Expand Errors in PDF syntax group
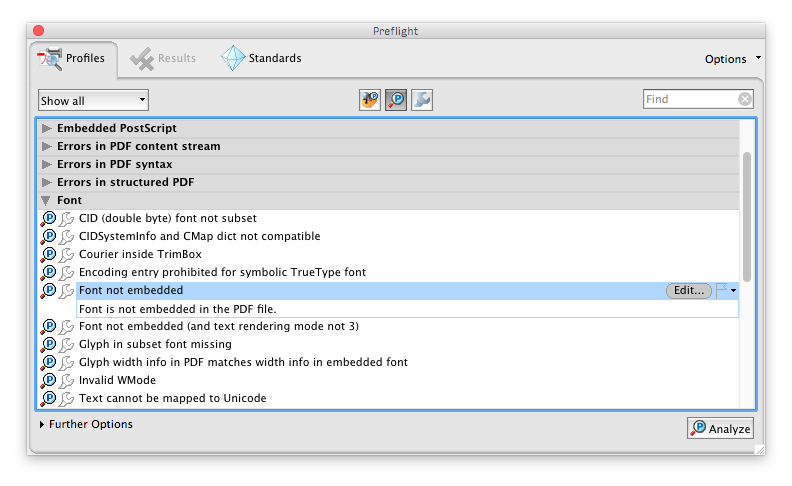Viewport: 792px width, 486px height. [46, 164]
